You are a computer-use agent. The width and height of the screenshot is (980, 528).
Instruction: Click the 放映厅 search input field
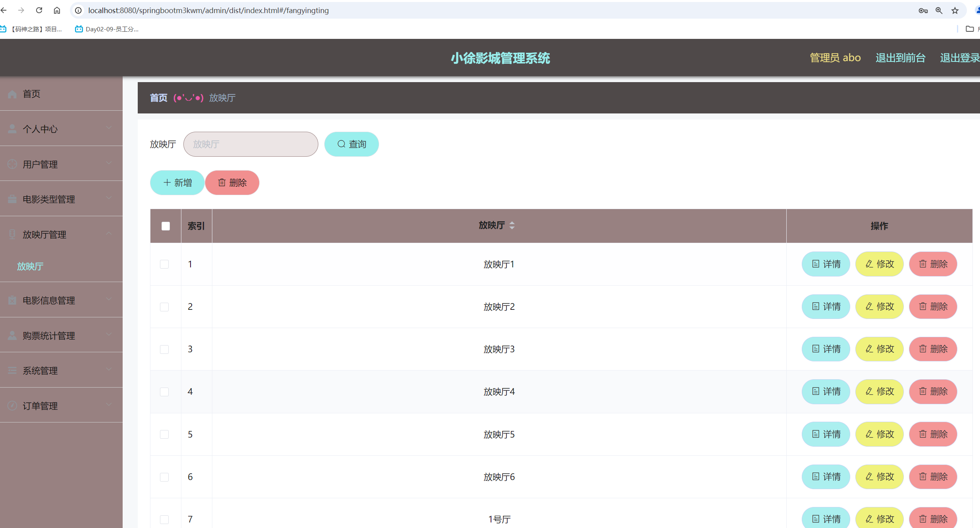pyautogui.click(x=250, y=144)
